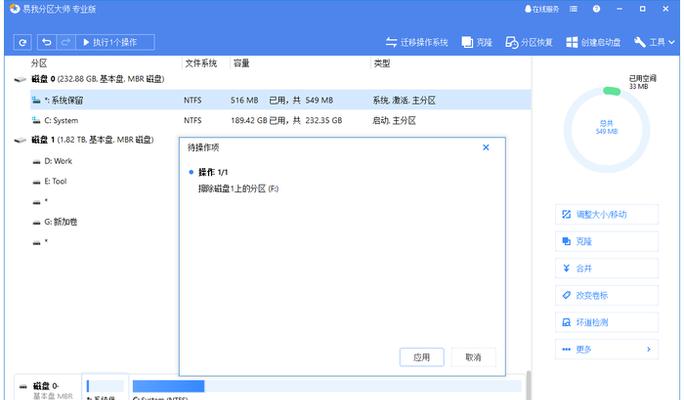The height and width of the screenshot is (400, 684).
Task: Click the 系统保留 block in disk map
Action: coord(105,386)
